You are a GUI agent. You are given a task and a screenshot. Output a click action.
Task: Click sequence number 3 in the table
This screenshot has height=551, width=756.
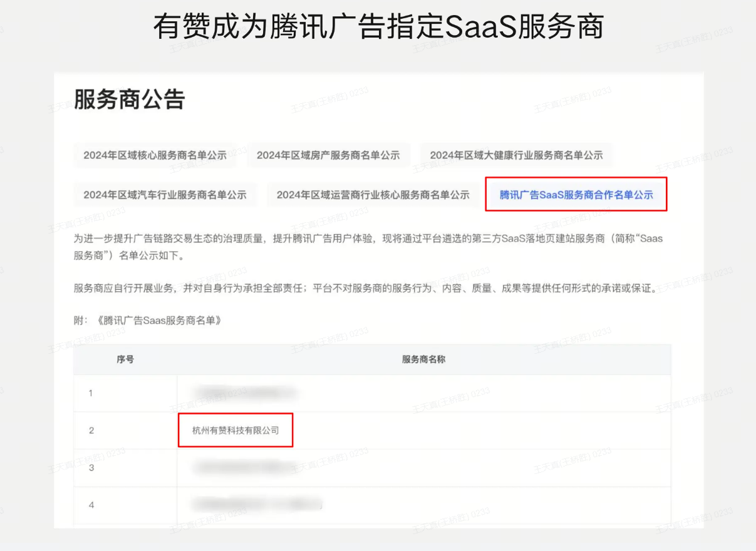(x=91, y=468)
